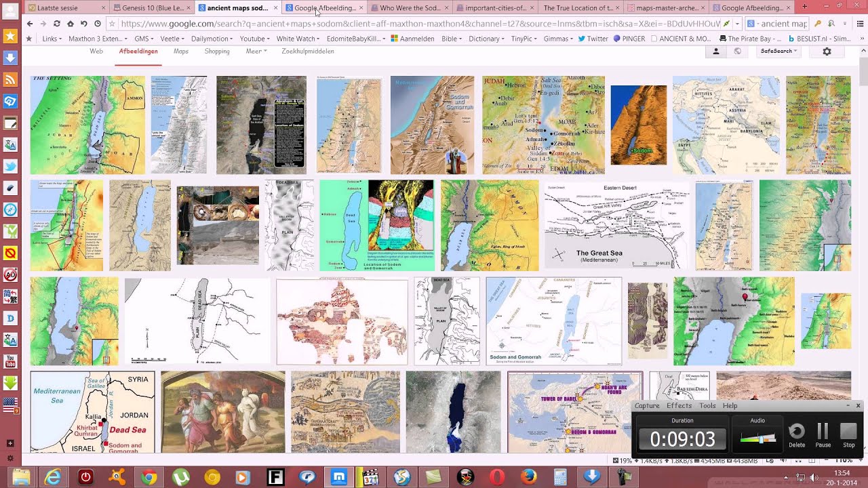The image size is (868, 488).
Task: Reload the page with the refresh icon
Action: tap(57, 24)
